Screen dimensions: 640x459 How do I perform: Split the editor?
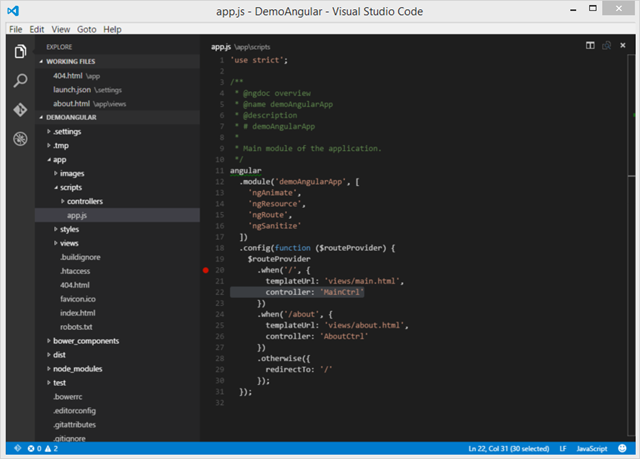tap(590, 45)
